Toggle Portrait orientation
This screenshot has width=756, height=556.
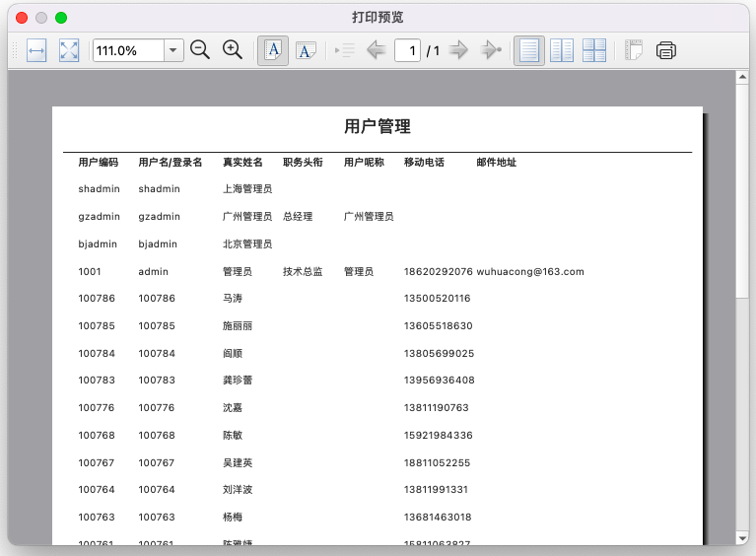(273, 50)
